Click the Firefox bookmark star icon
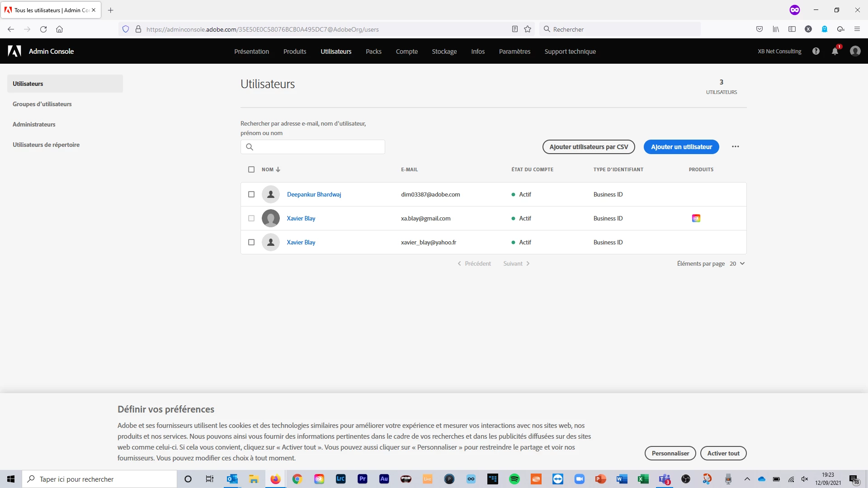The image size is (868, 488). (x=527, y=29)
